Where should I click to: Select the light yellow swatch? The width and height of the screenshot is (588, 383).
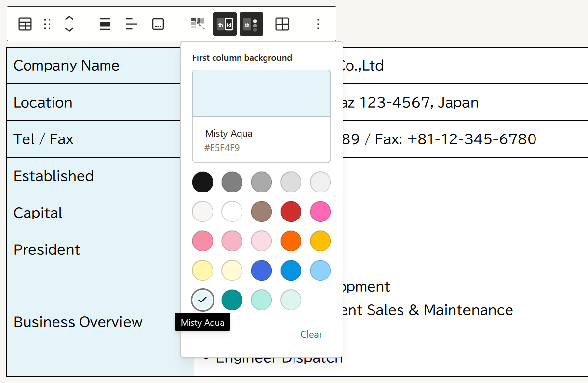203,271
